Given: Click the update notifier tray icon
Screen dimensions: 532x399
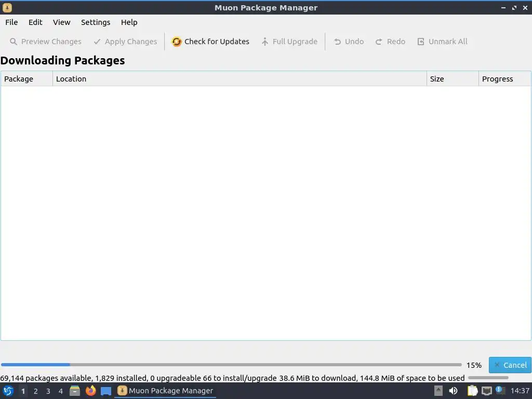Looking at the screenshot, I should [500, 391].
